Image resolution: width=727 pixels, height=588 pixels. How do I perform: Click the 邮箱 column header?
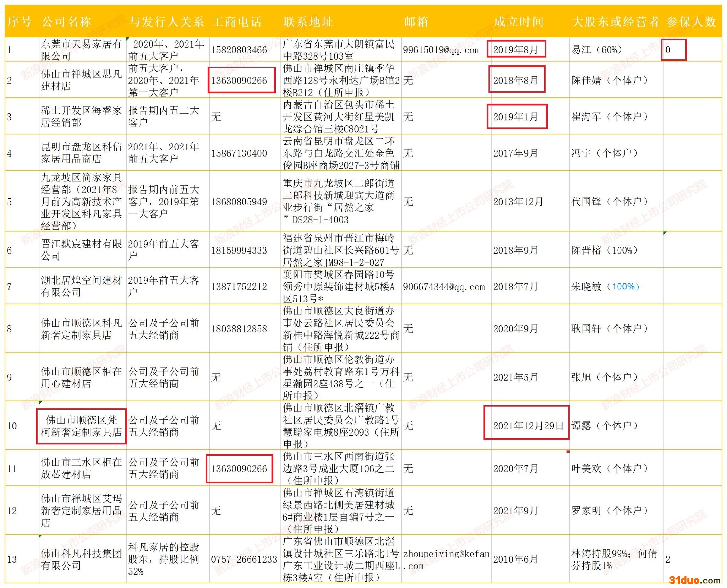[x=416, y=22]
